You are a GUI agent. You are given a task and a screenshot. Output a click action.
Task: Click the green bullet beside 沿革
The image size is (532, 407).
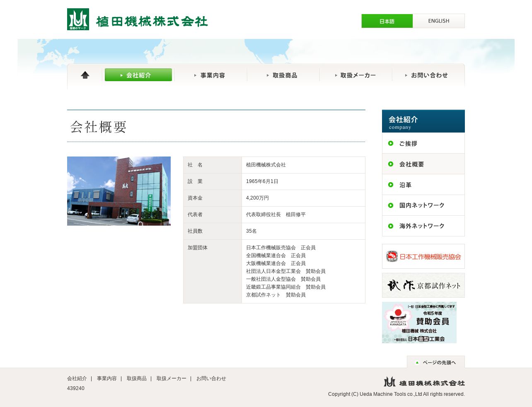click(391, 185)
